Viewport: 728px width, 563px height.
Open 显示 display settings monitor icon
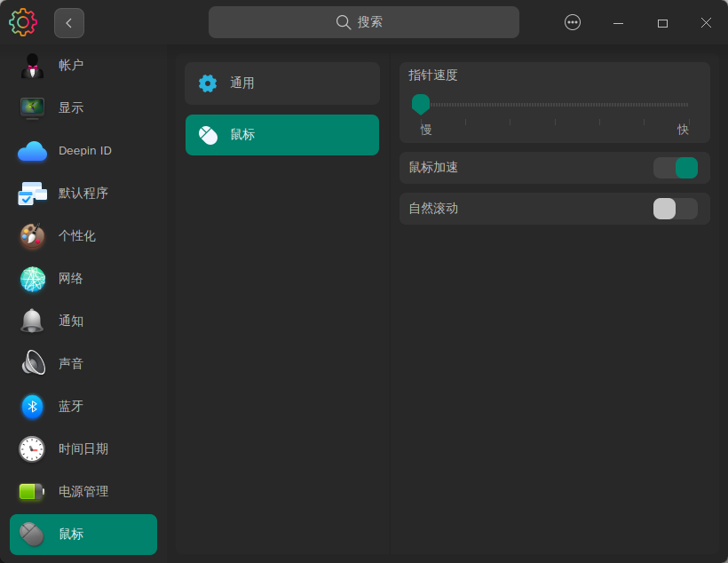click(32, 107)
